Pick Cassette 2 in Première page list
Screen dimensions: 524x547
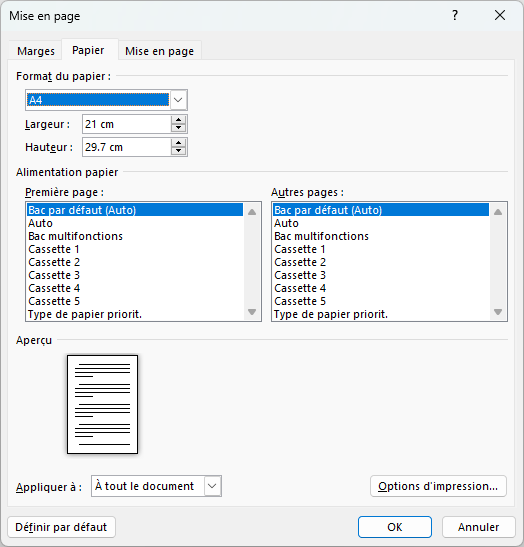click(x=135, y=262)
